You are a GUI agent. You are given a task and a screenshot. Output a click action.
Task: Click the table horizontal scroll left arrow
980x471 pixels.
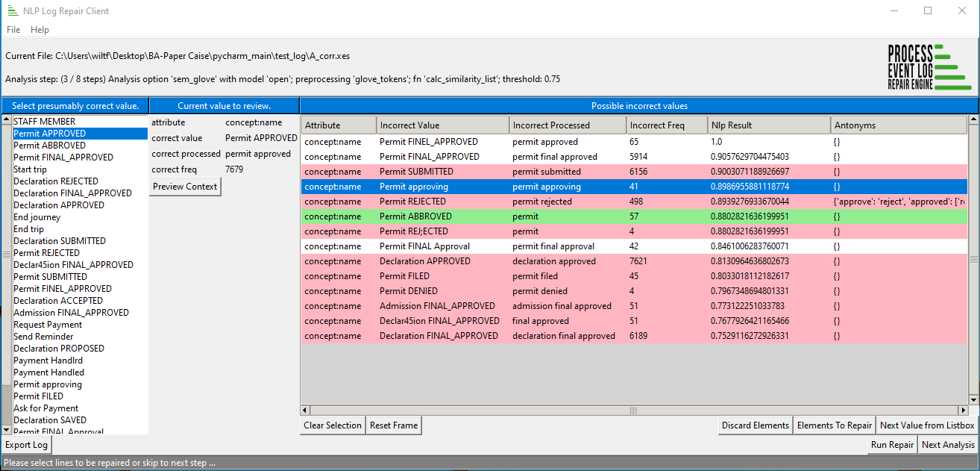pyautogui.click(x=305, y=410)
